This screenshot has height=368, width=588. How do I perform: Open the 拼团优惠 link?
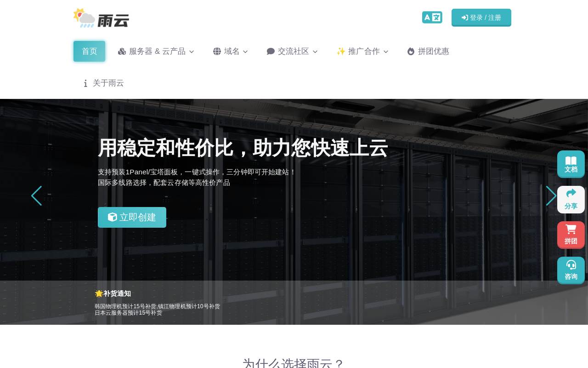click(428, 51)
